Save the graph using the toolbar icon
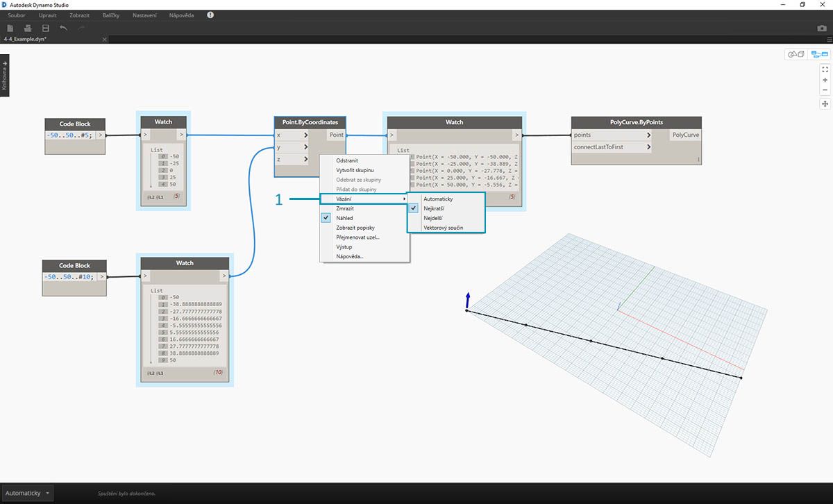The width and height of the screenshot is (833, 504). 46,28
